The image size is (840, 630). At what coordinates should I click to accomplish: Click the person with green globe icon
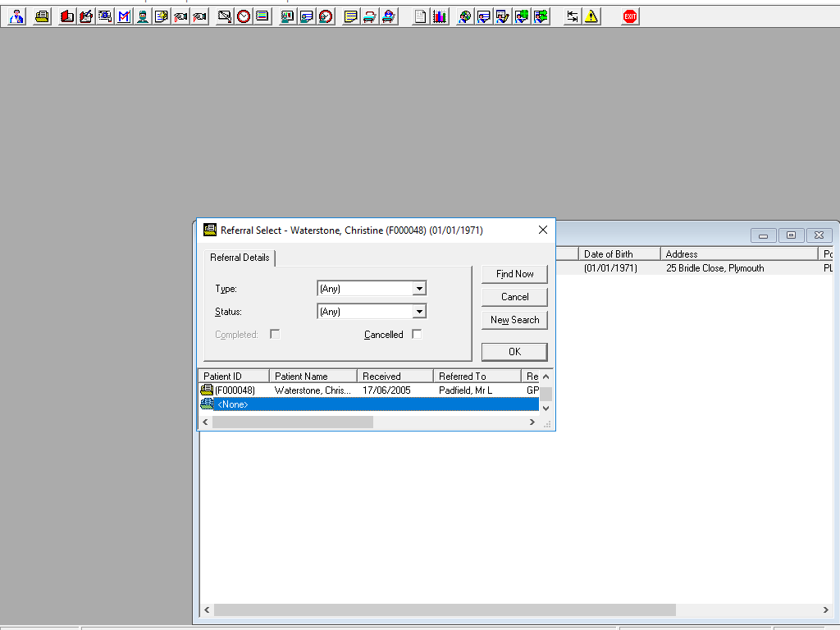pyautogui.click(x=522, y=16)
